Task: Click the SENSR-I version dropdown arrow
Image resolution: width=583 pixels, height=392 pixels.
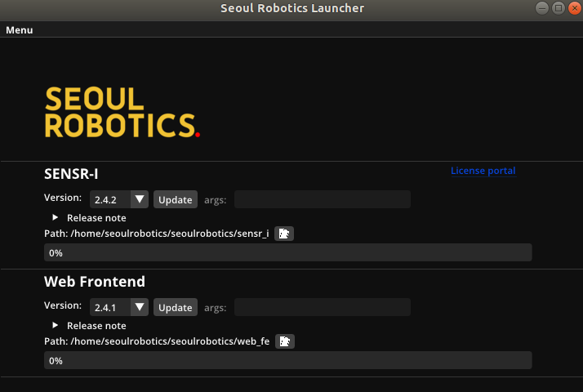Action: 140,200
